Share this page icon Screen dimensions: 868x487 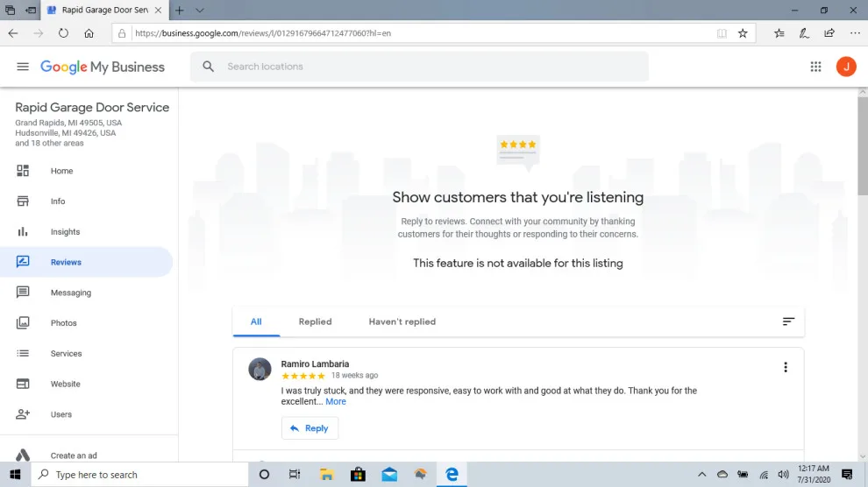tap(829, 33)
